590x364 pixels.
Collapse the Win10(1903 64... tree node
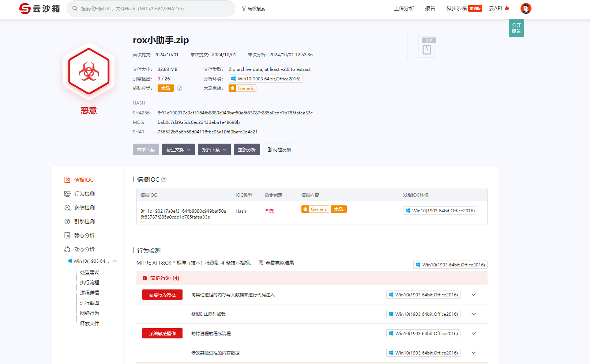click(x=115, y=261)
